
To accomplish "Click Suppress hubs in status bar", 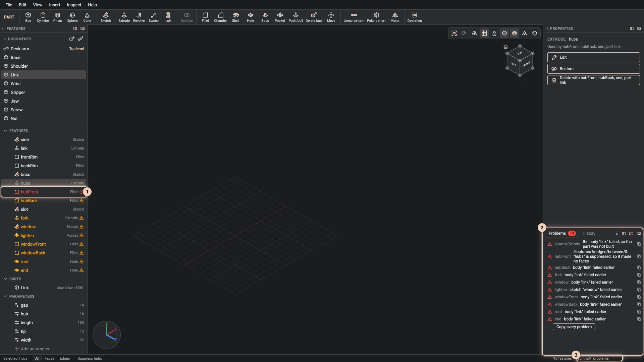I will pyautogui.click(x=90, y=358).
